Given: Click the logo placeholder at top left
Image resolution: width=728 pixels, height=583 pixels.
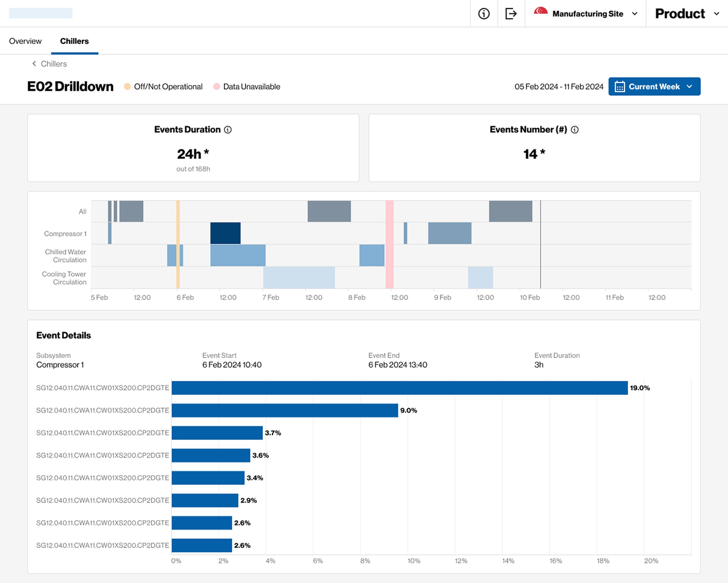Looking at the screenshot, I should [x=41, y=13].
